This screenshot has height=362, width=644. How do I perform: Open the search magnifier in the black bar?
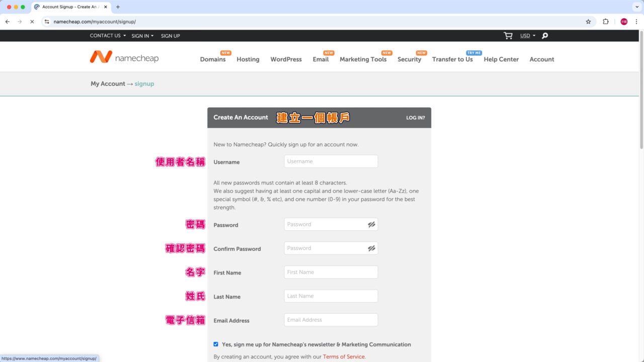(544, 36)
